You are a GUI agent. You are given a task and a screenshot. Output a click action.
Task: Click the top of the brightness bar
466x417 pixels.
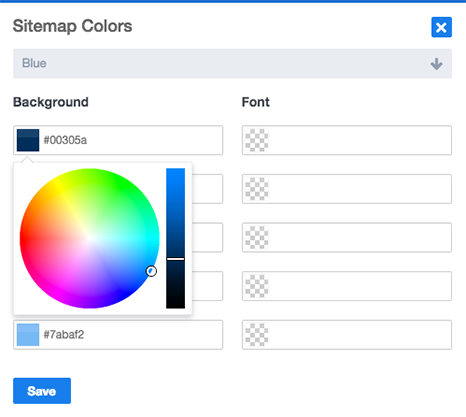tap(175, 171)
